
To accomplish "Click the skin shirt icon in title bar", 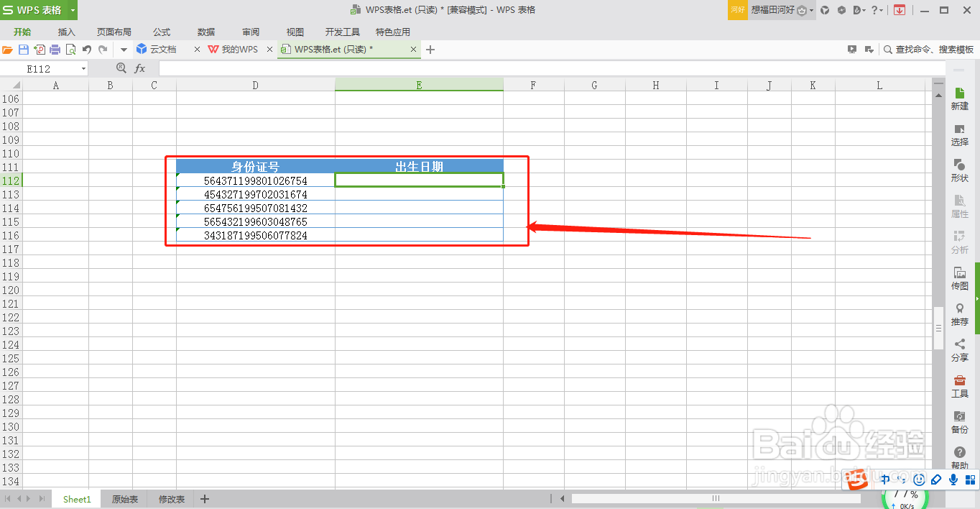I will [825, 10].
